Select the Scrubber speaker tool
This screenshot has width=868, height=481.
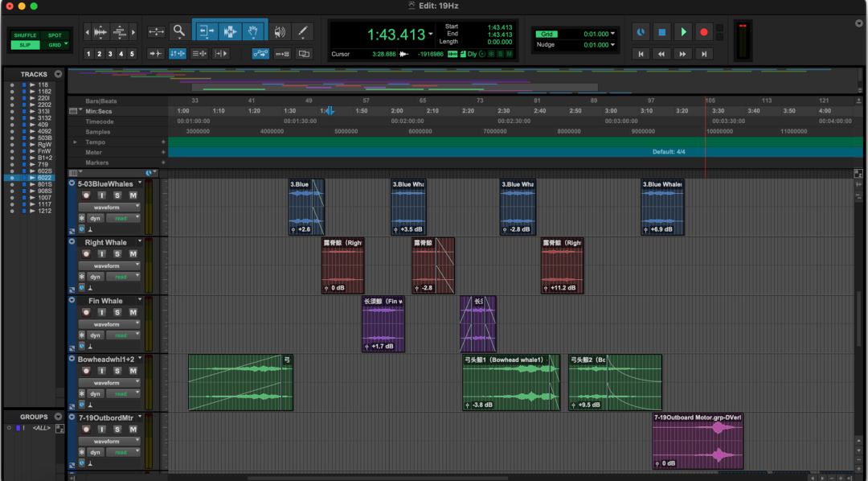(280, 31)
